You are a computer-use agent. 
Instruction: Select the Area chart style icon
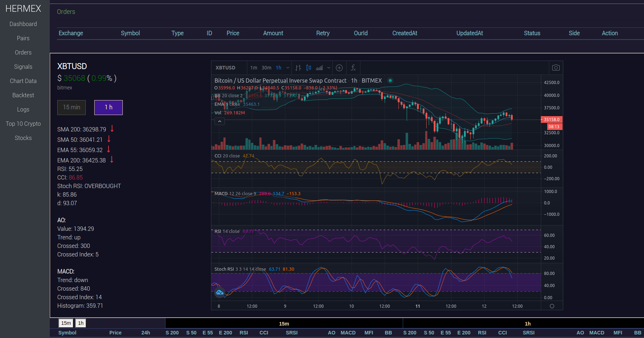[320, 68]
